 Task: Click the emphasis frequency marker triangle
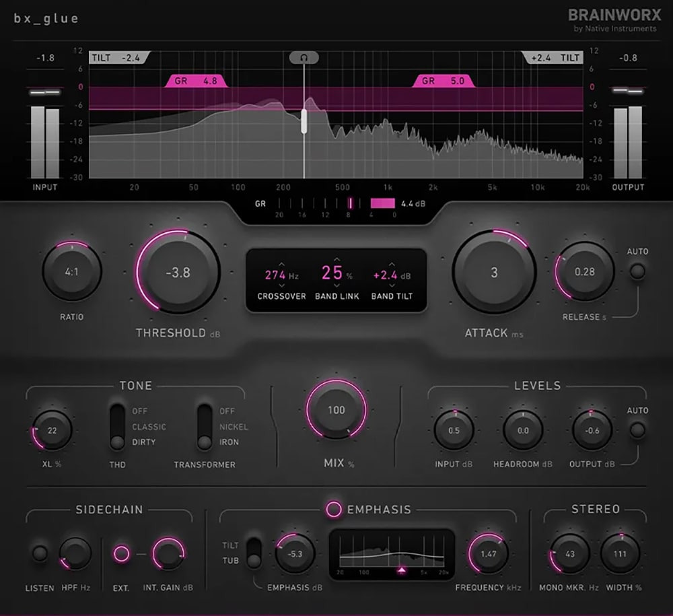[x=402, y=570]
